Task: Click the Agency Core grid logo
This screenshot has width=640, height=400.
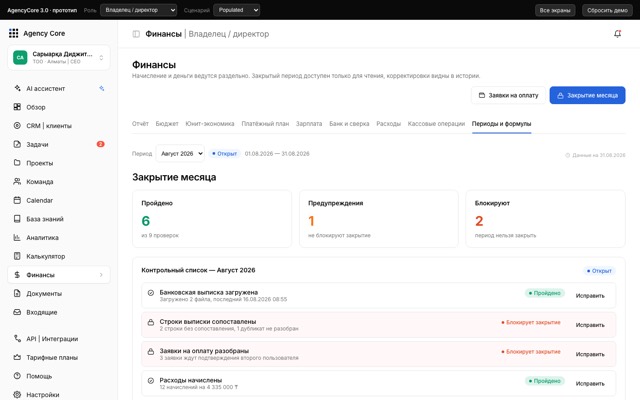Action: 13,33
